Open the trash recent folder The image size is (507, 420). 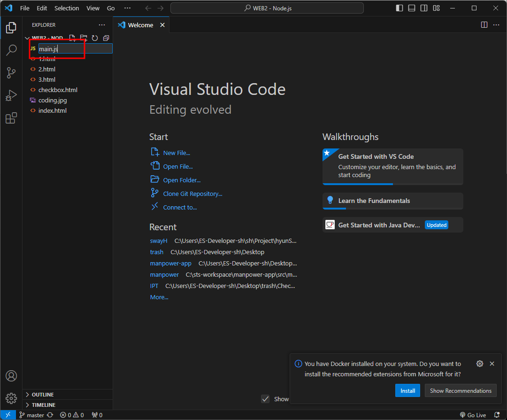click(156, 252)
